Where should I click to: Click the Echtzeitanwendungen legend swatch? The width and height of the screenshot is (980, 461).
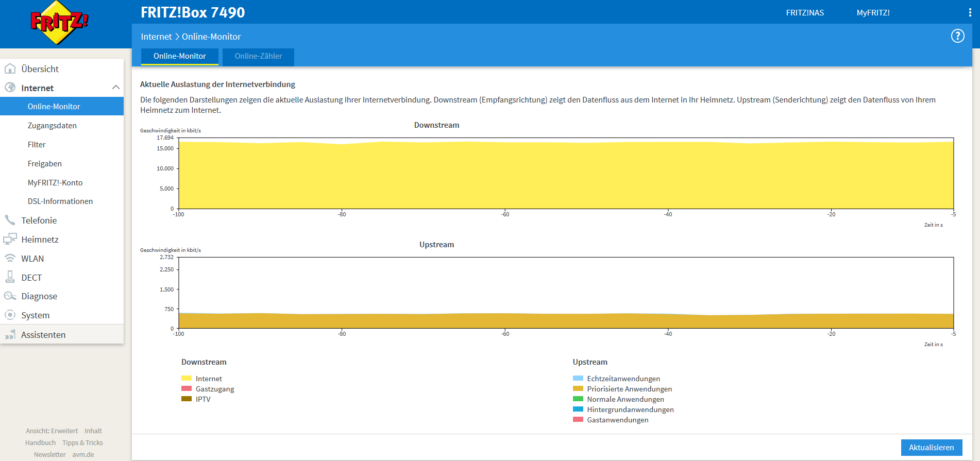tap(578, 379)
